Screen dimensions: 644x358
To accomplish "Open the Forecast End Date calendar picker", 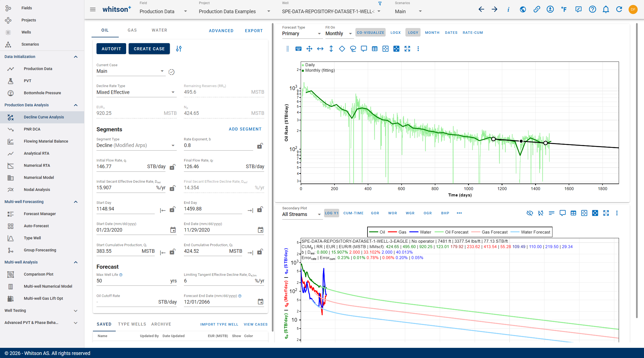I will pos(261,302).
